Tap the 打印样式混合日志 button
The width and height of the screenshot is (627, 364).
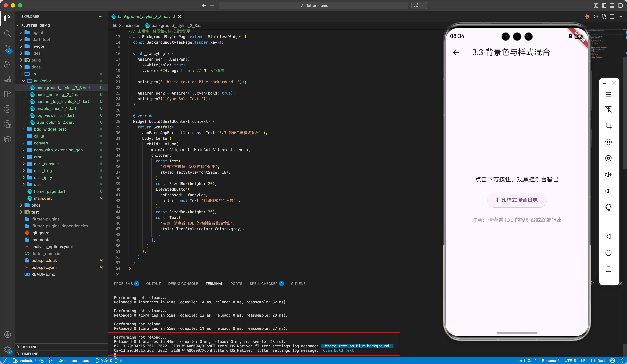point(517,200)
